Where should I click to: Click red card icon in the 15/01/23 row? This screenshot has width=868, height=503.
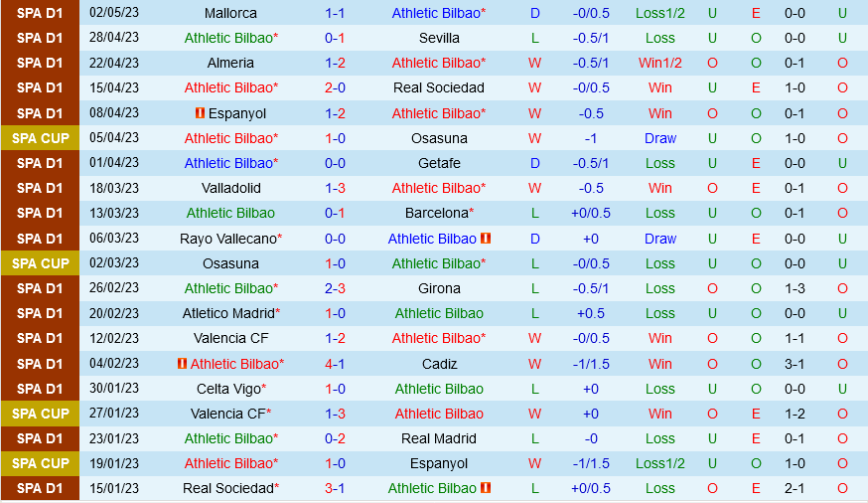point(486,488)
